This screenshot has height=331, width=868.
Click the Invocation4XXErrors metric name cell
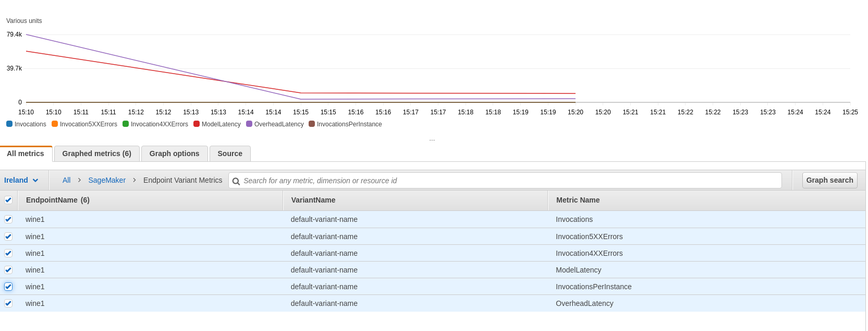point(589,253)
